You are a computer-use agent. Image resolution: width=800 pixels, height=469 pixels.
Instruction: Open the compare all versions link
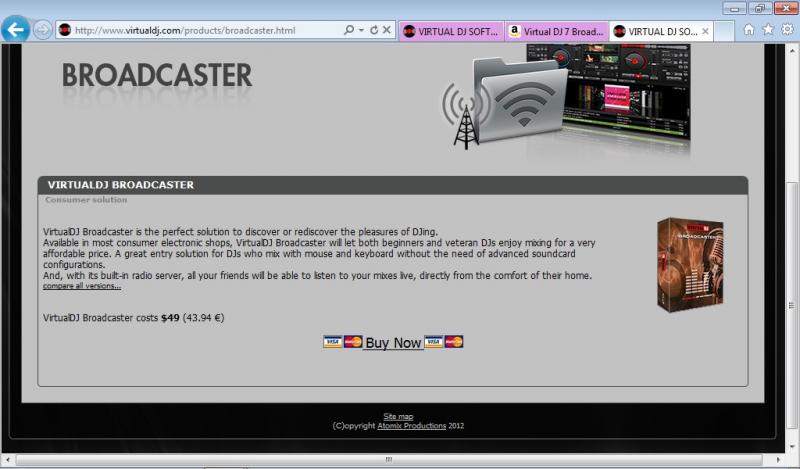(82, 286)
